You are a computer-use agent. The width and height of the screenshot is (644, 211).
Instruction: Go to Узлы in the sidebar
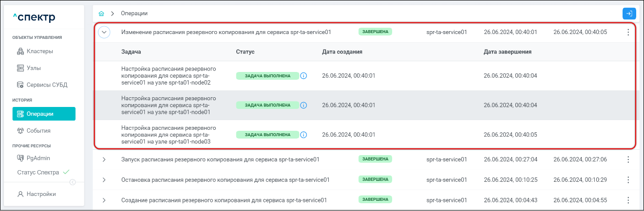(x=34, y=68)
